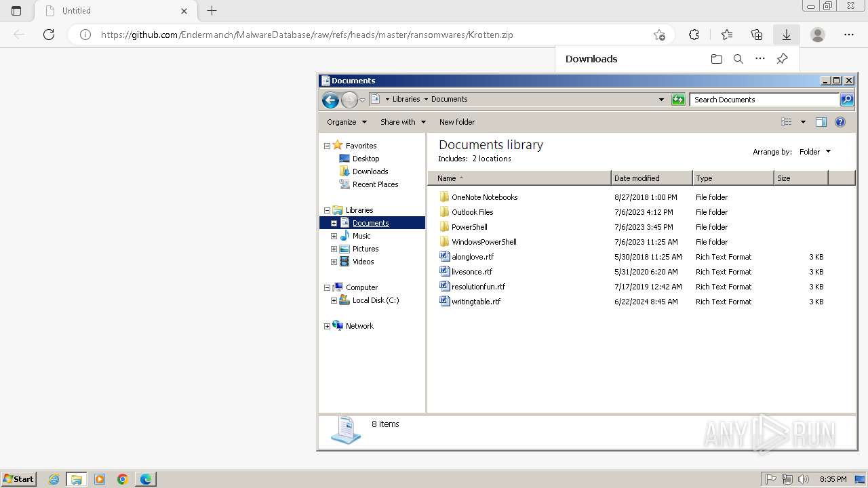
Task: Sort by the Name column header
Action: 519,178
